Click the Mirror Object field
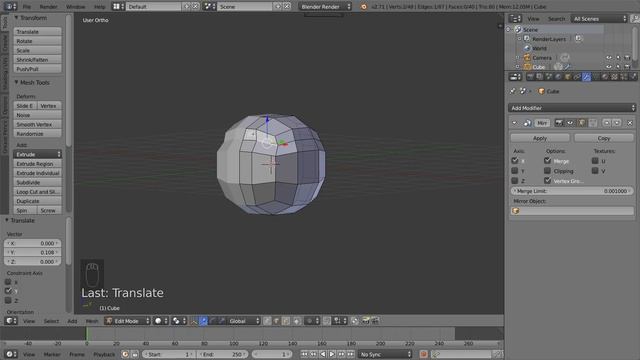 [572, 211]
